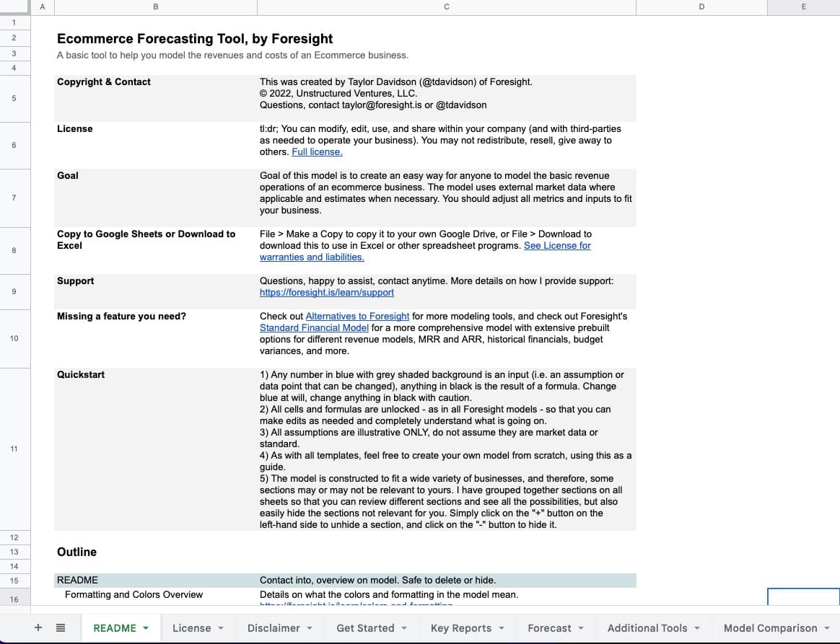
Task: Click the Standard Financial Model link
Action: click(x=314, y=328)
